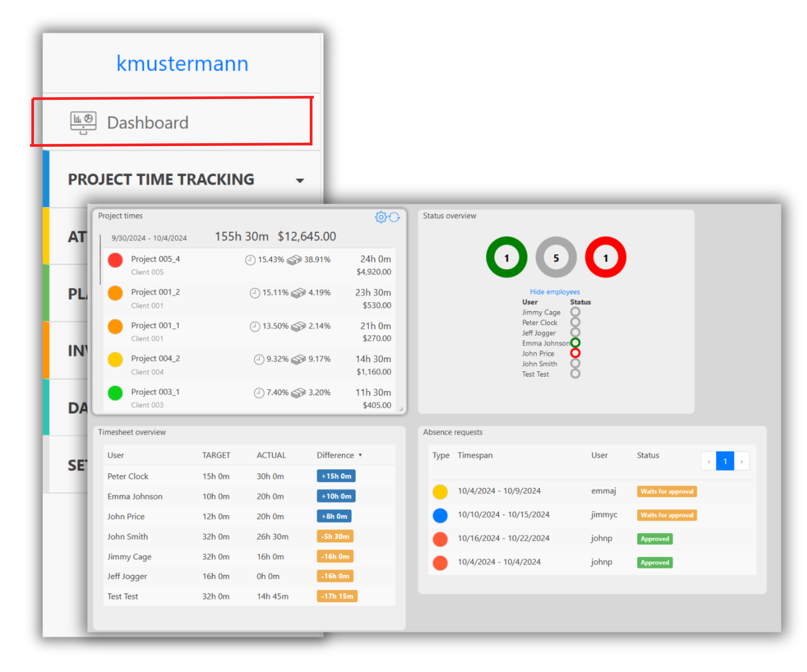807x672 pixels.
Task: Click Emma Johnson's green status circle
Action: (x=575, y=343)
